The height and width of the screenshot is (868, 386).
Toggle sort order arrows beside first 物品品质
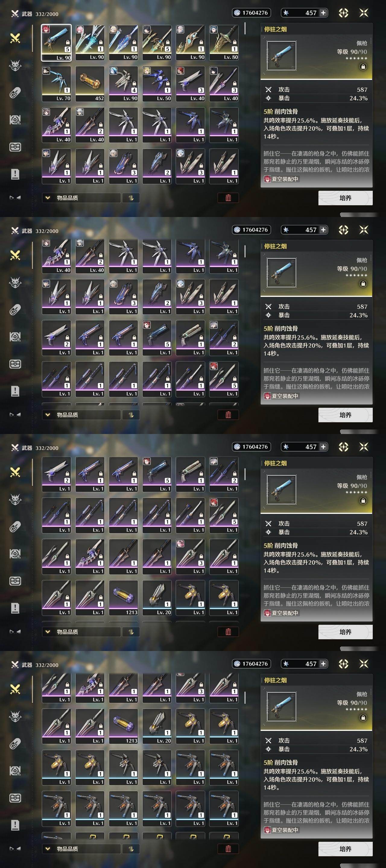[131, 198]
